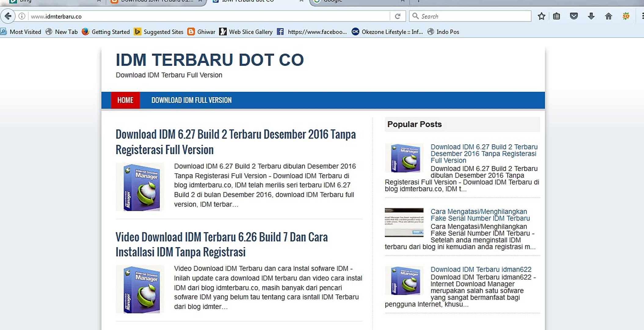Open Okezone Lifestyle bookmark
The height and width of the screenshot is (330, 644).
click(x=387, y=32)
